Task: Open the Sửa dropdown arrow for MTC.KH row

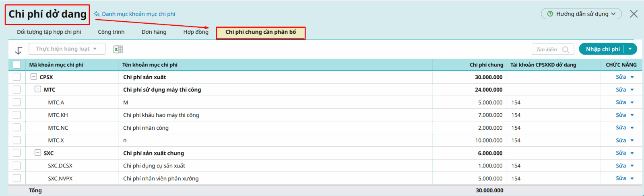Action: (x=632, y=115)
